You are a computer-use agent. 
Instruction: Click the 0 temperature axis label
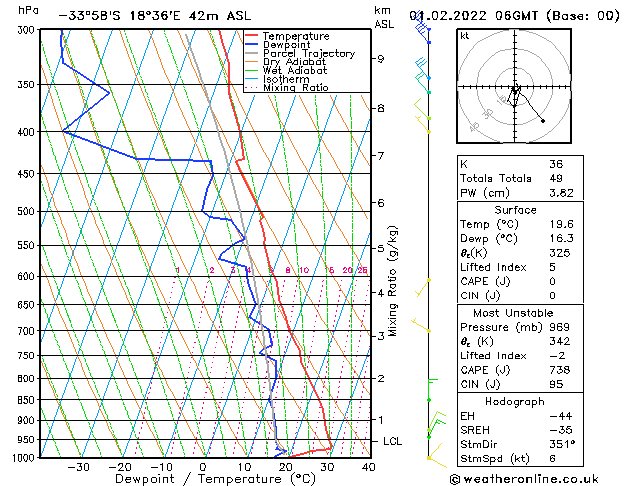click(203, 467)
